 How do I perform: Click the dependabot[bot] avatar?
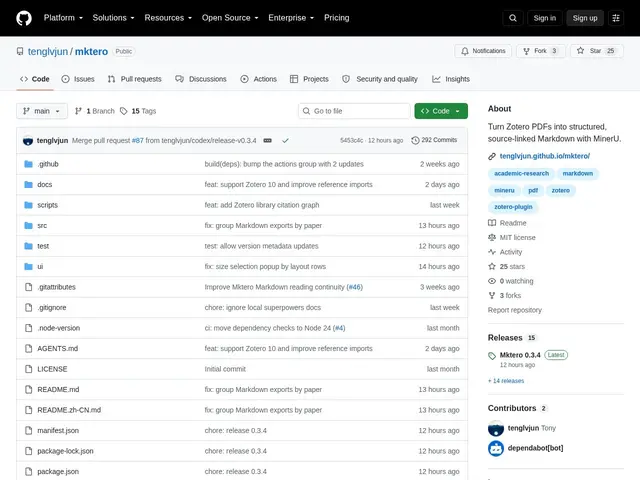coord(496,448)
